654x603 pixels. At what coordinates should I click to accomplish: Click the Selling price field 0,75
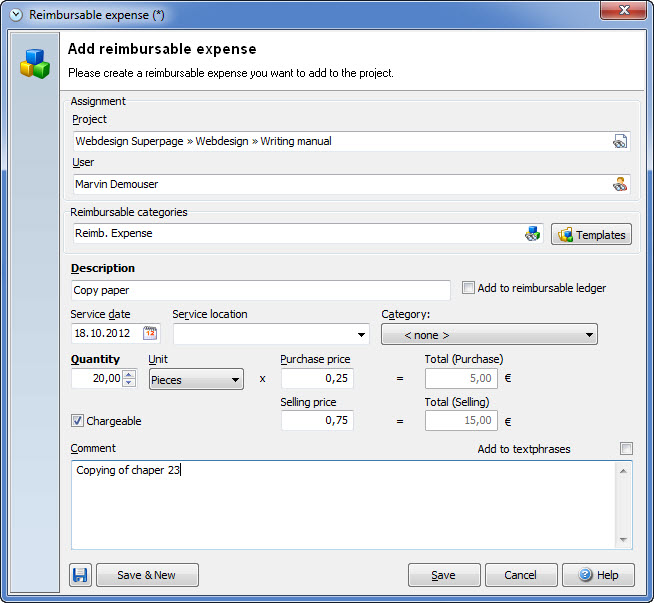[x=317, y=420]
